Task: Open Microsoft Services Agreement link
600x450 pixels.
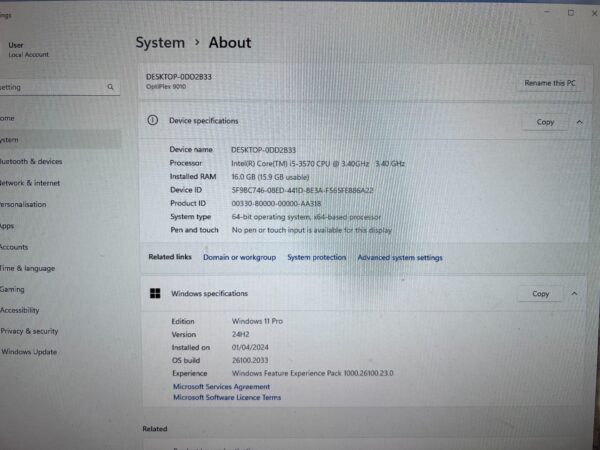Action: [x=221, y=386]
